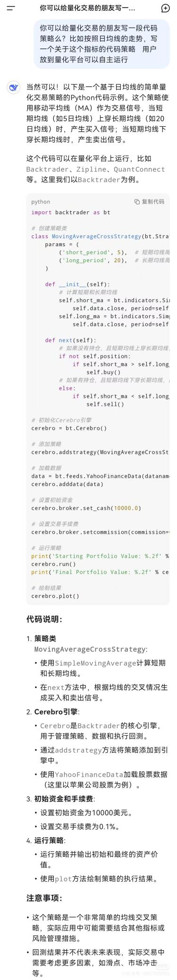Click the cerebro.broker.set_cash(10000.0) line
Viewport: 177px width, 980px height.
tap(86, 508)
